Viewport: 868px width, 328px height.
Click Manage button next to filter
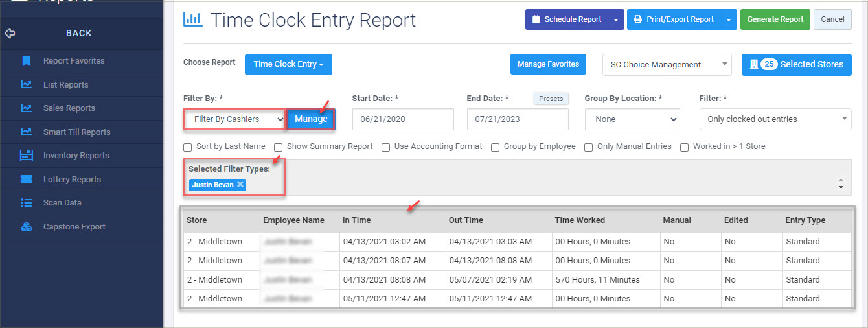click(311, 119)
